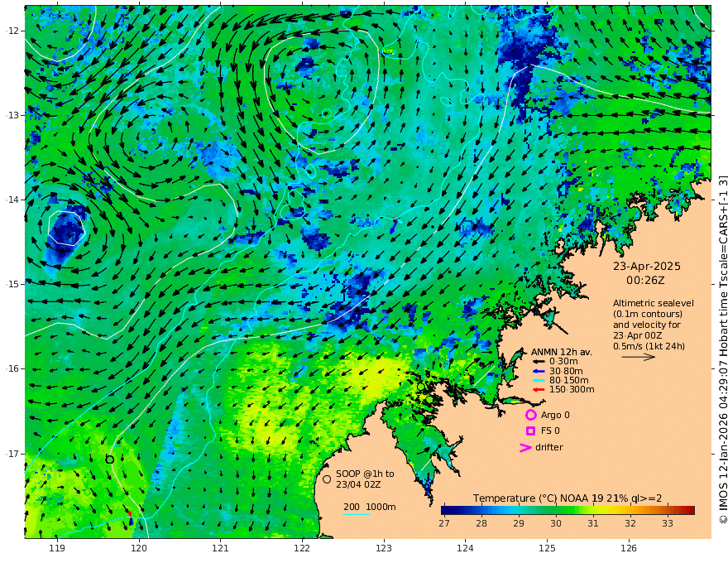Click the cyan 200m isobath legend line
728x563 pixels.
tap(357, 514)
